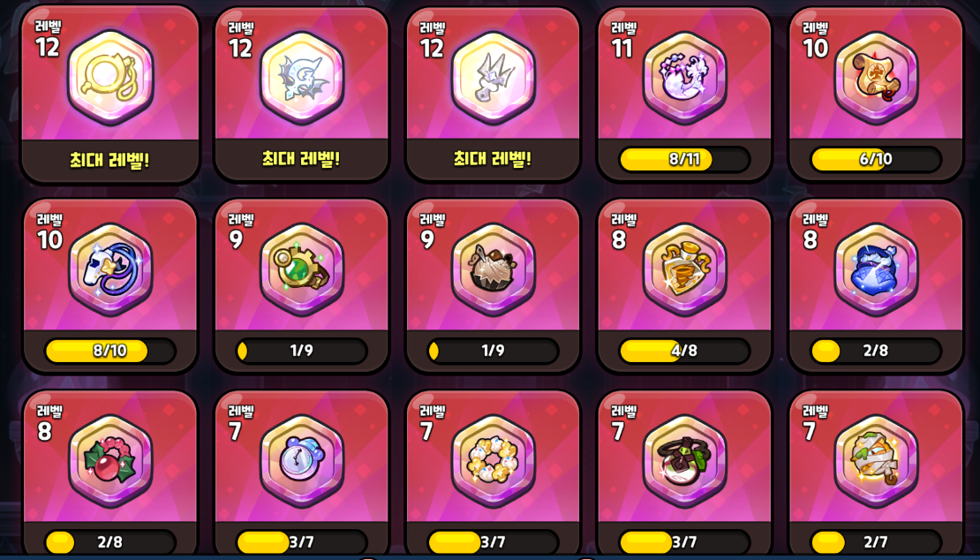Open the bandaged mummy treasure icon

pos(876,461)
